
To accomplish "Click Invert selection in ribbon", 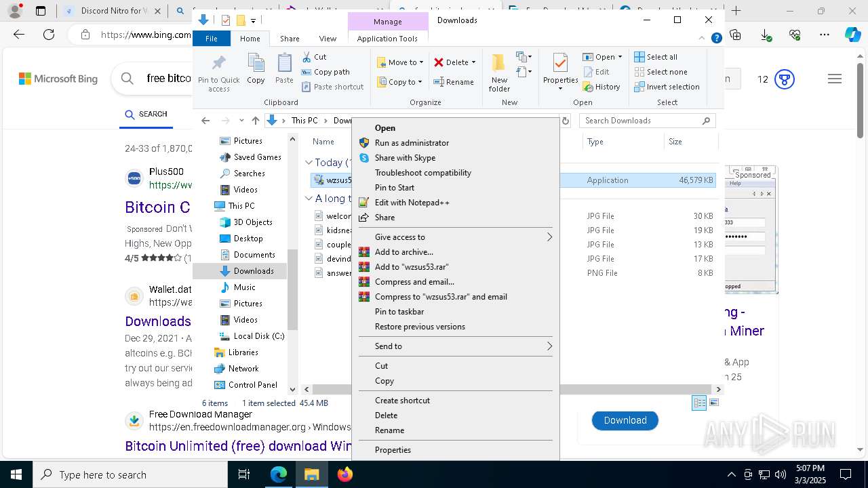I will 667,87.
